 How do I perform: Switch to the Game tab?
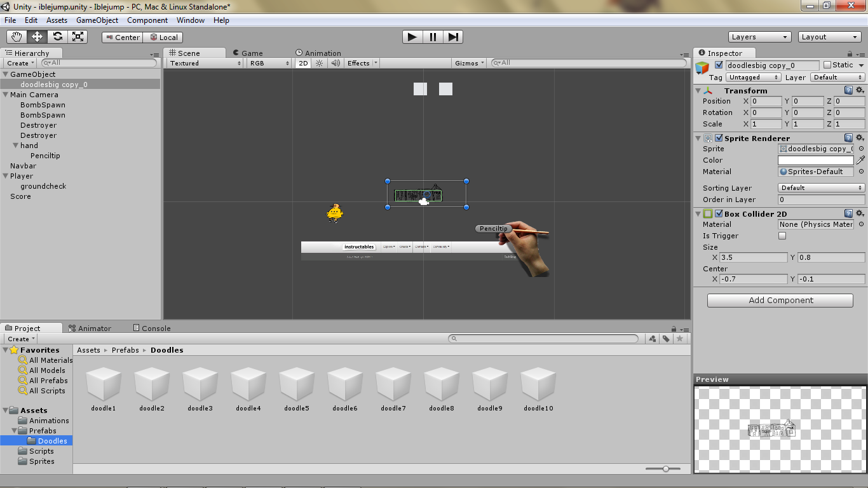pos(248,53)
